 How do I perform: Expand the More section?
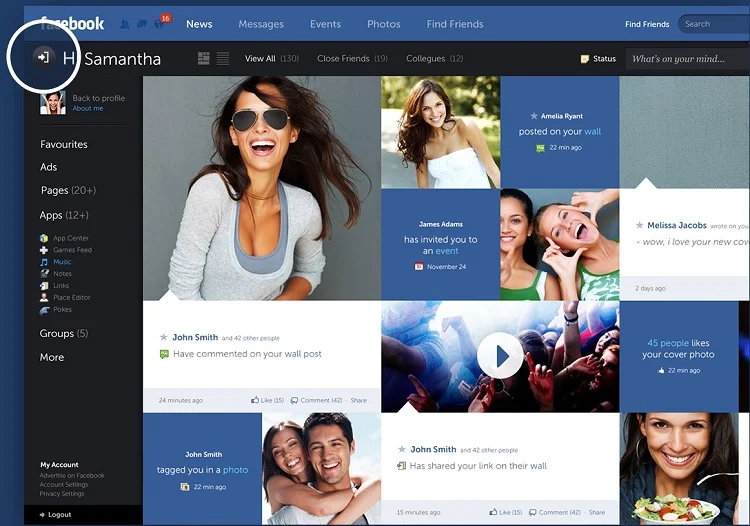click(52, 357)
